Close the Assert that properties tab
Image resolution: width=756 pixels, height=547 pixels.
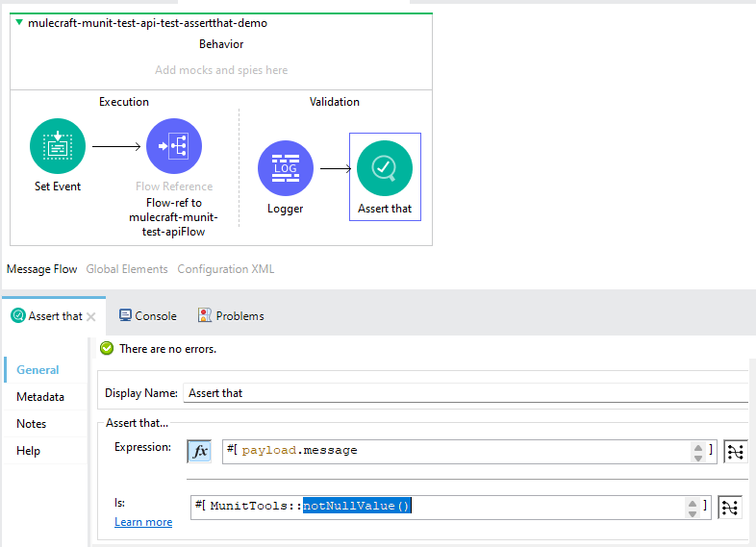coord(91,316)
